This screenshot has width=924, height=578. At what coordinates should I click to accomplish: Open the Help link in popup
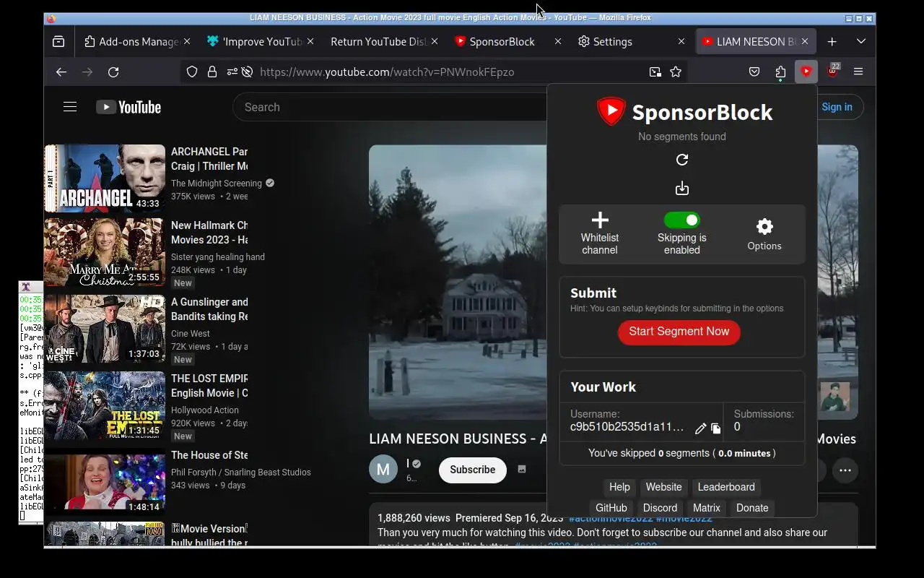click(x=619, y=487)
